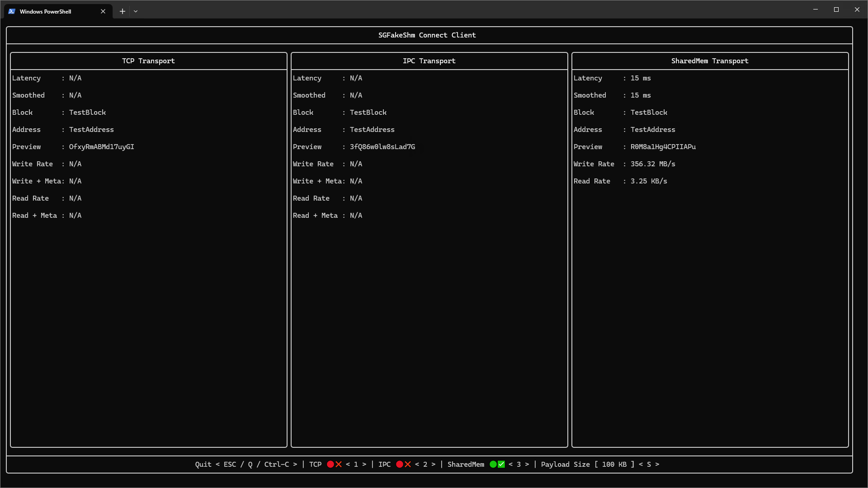Click the SharedMem key hint < 3 >
868x488 pixels.
coord(519,465)
